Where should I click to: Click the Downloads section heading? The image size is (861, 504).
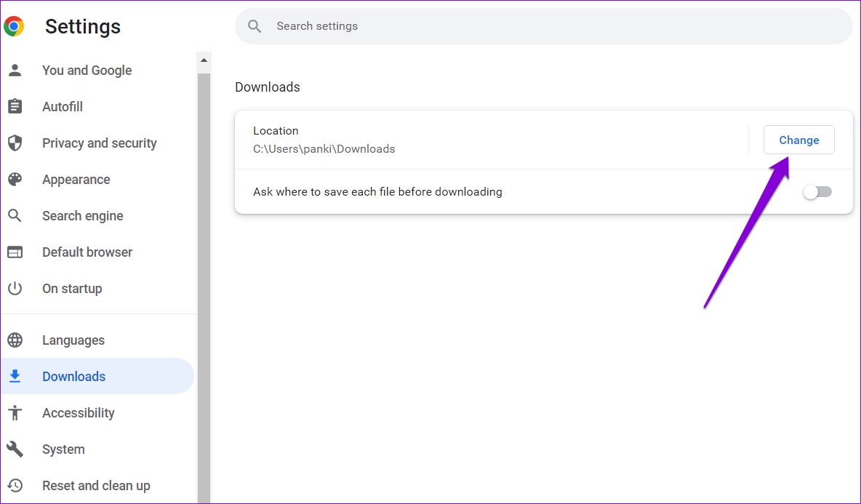tap(268, 87)
